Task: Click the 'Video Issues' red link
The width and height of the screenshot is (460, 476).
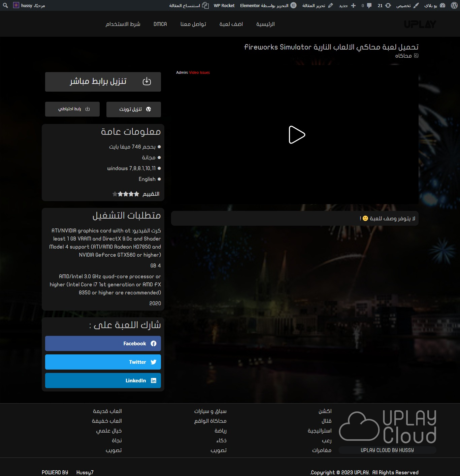Action: [199, 72]
